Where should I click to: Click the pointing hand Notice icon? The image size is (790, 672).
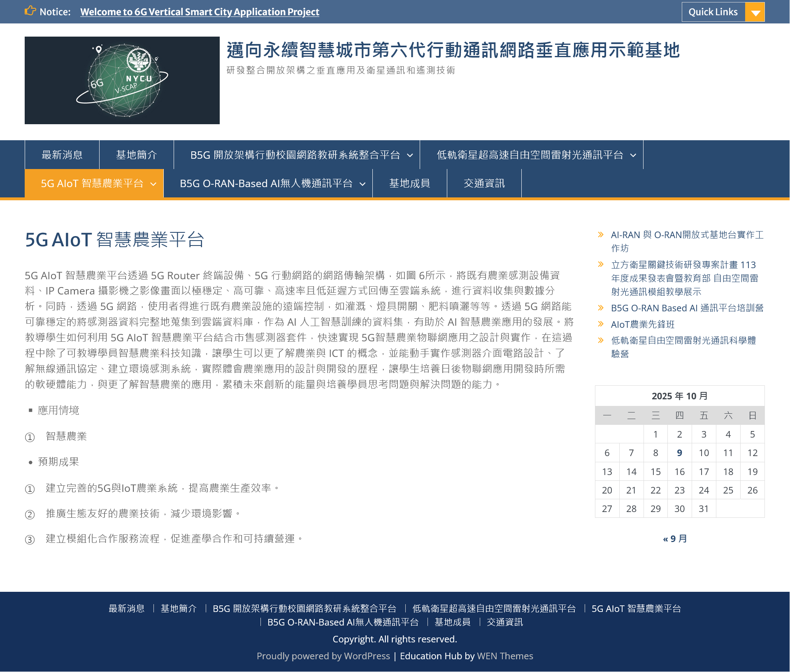click(30, 11)
